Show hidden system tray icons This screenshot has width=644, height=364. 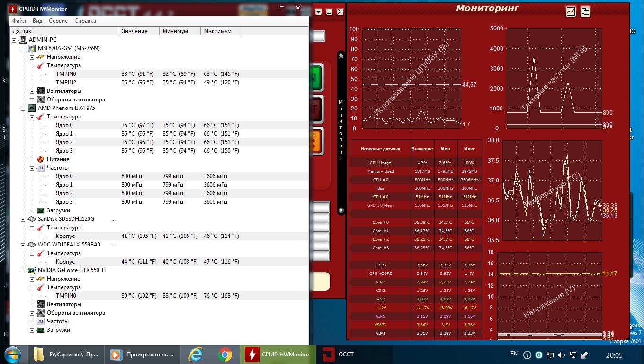[x=528, y=355]
